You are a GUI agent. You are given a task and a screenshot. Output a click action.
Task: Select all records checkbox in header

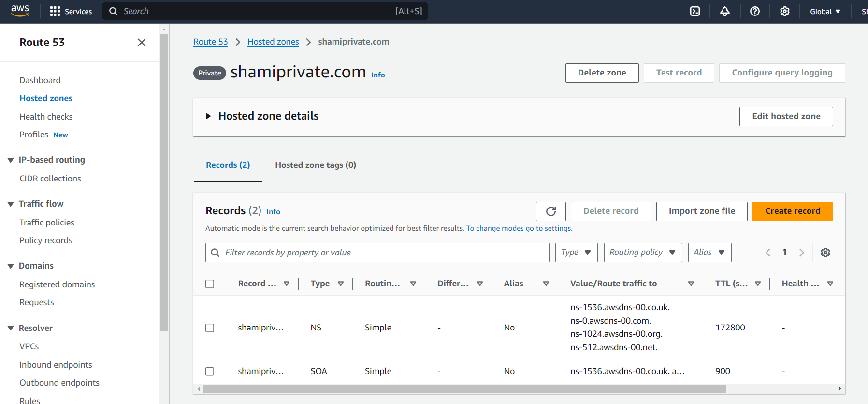(210, 284)
